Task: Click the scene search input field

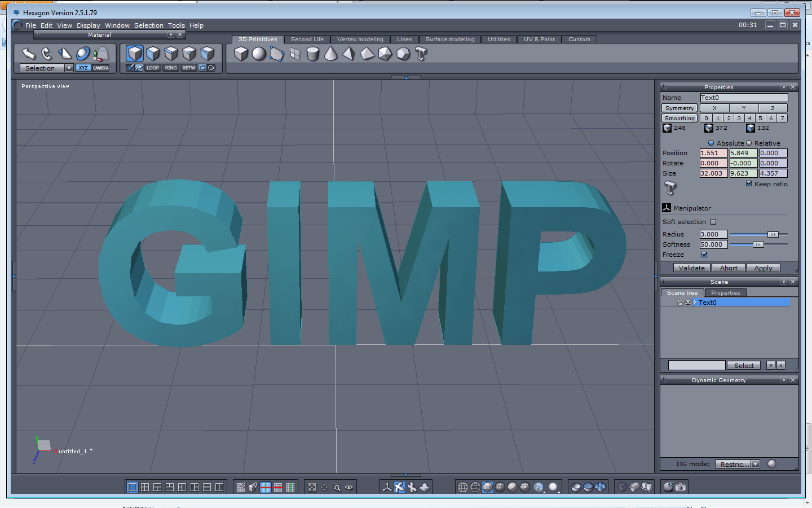Action: 696,366
